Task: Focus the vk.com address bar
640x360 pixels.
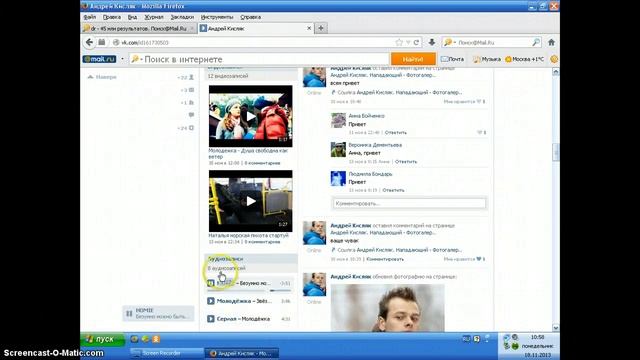Action: coord(253,42)
